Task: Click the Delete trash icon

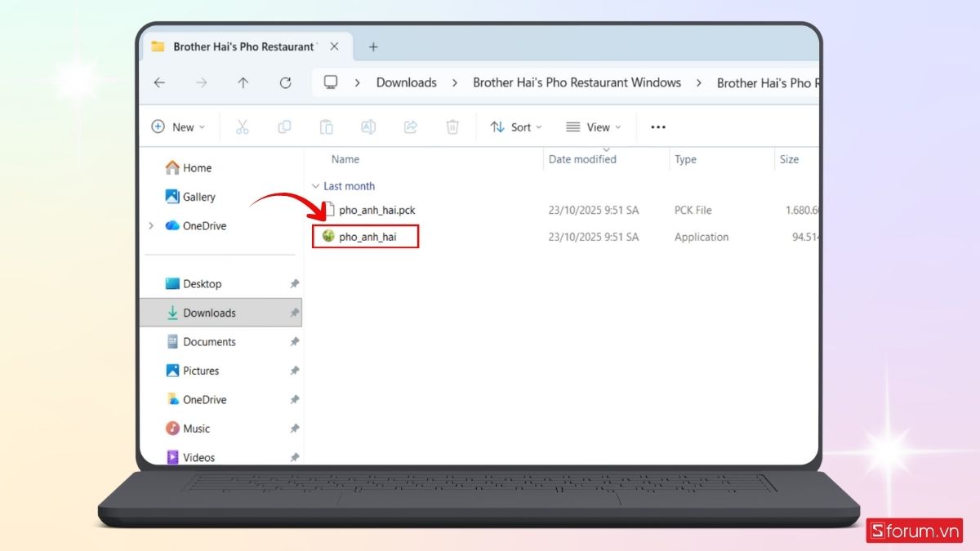Action: [x=452, y=127]
